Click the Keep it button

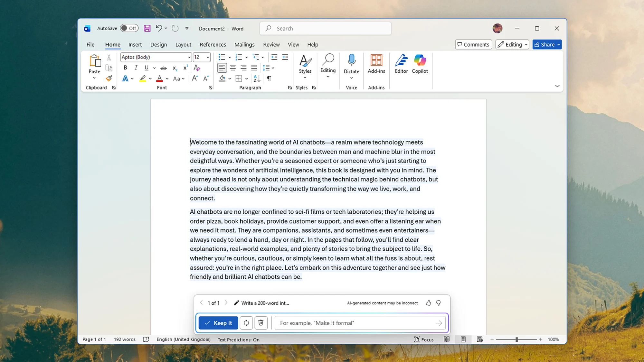(218, 323)
